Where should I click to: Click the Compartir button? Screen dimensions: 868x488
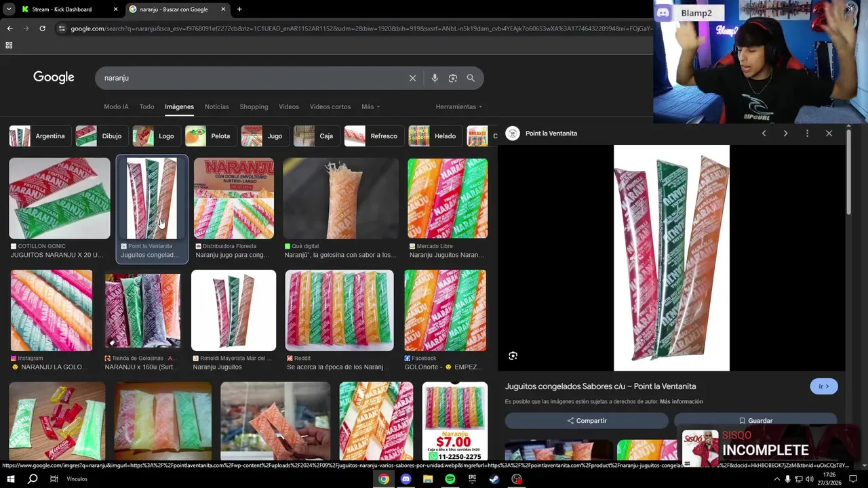coord(587,421)
